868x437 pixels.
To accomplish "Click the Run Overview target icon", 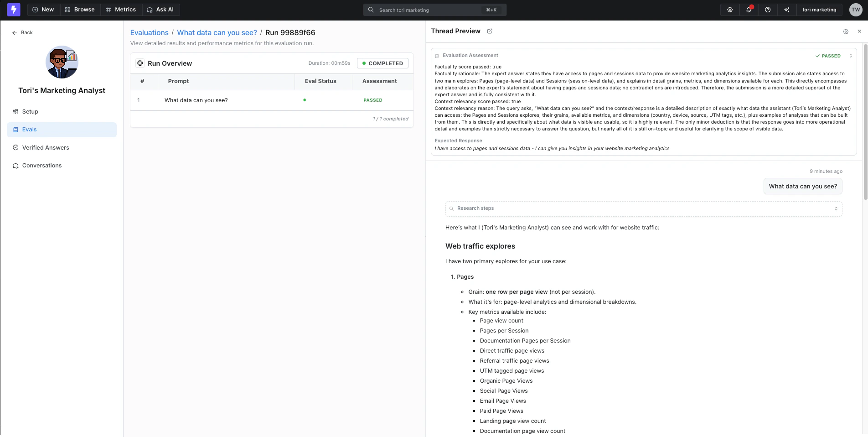I will (x=140, y=63).
